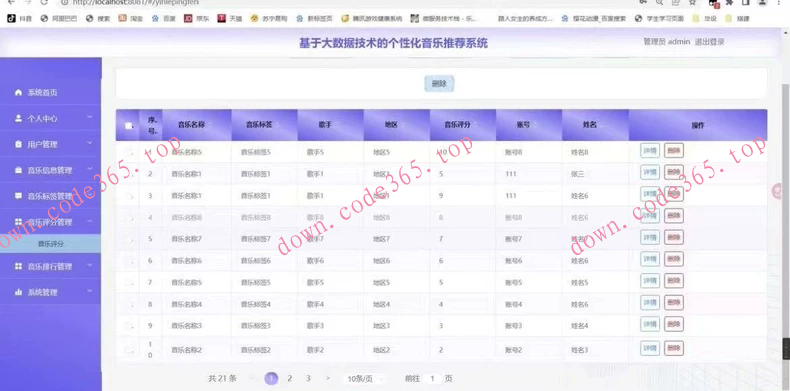Click the 音乐标签管理 chat icon
This screenshot has height=391, width=790.
tap(19, 196)
